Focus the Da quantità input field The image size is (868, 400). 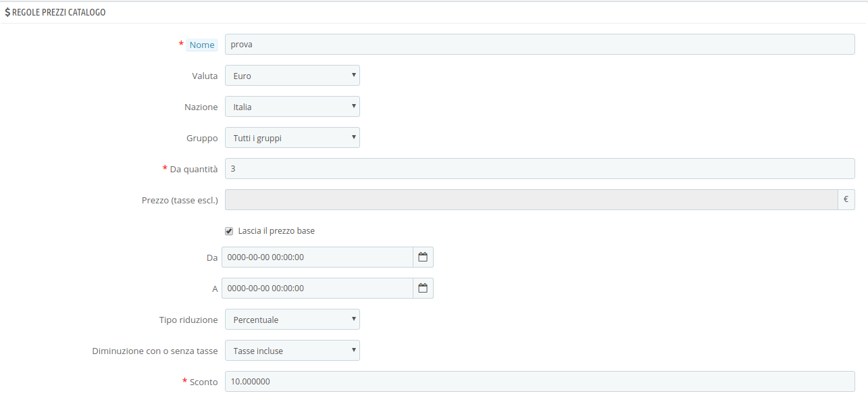click(539, 169)
